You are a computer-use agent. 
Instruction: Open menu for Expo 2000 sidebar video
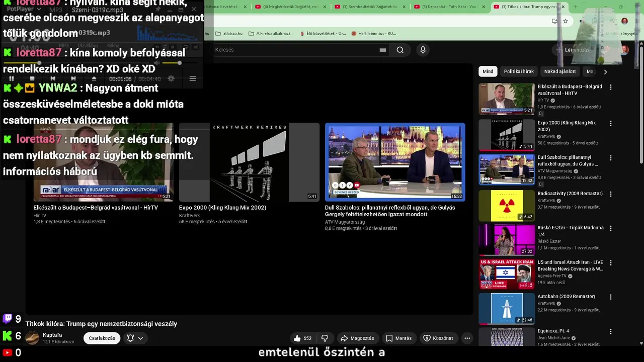[611, 123]
